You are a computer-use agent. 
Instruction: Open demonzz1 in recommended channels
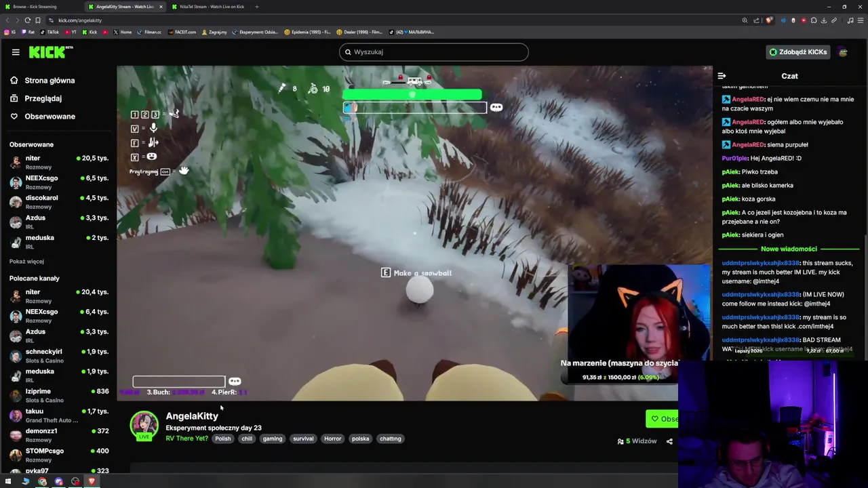[x=59, y=435]
